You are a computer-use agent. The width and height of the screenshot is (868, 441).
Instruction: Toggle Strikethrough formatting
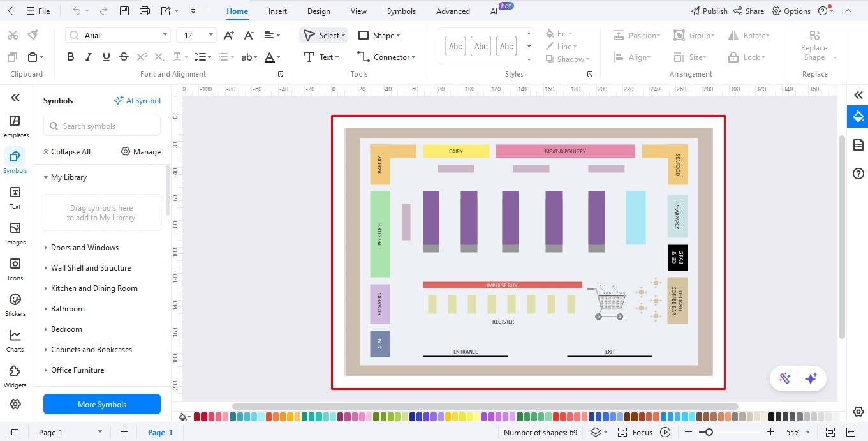[124, 57]
